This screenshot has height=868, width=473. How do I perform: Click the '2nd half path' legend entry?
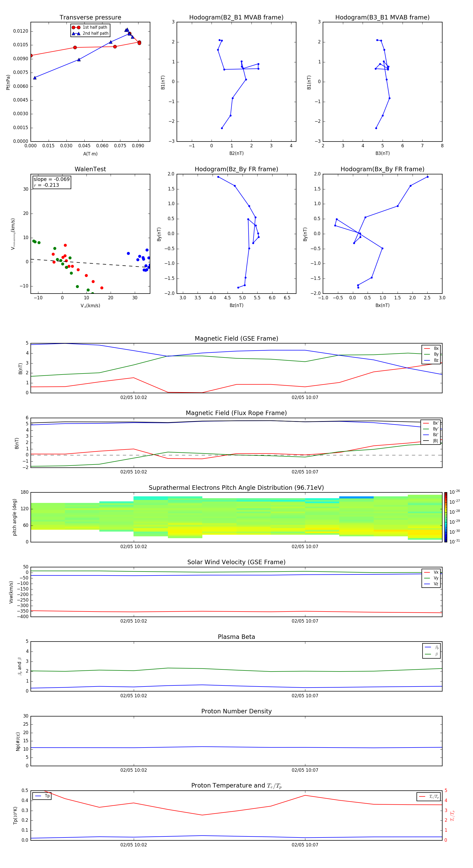click(x=90, y=33)
